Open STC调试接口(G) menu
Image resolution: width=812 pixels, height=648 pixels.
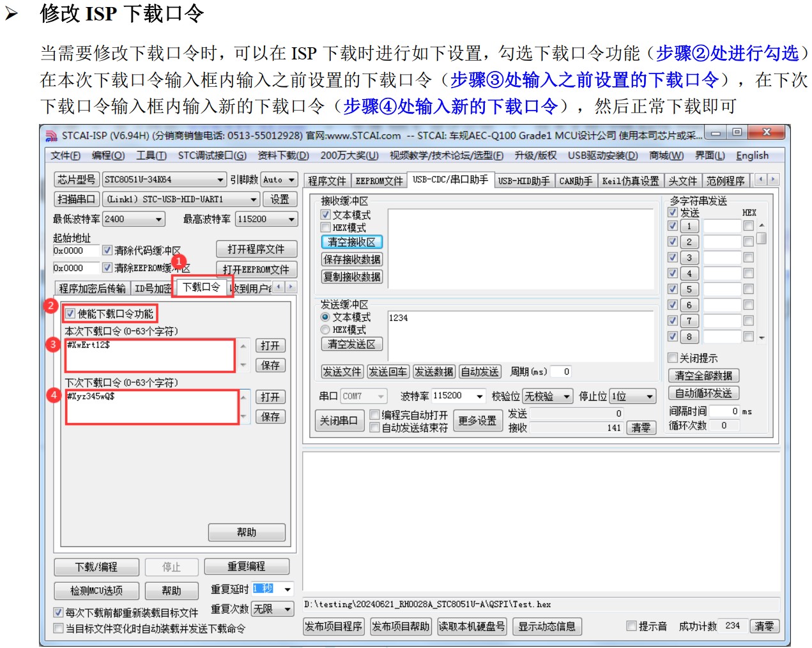[211, 155]
